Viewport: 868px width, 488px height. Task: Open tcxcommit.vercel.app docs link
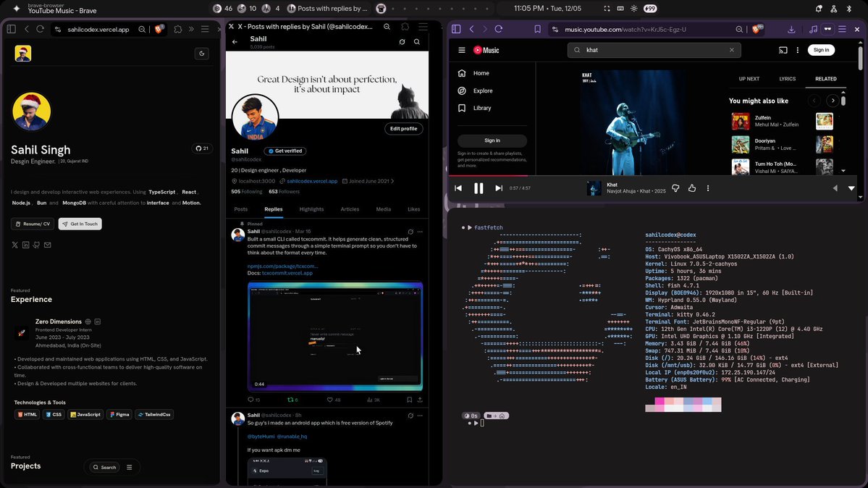click(287, 273)
